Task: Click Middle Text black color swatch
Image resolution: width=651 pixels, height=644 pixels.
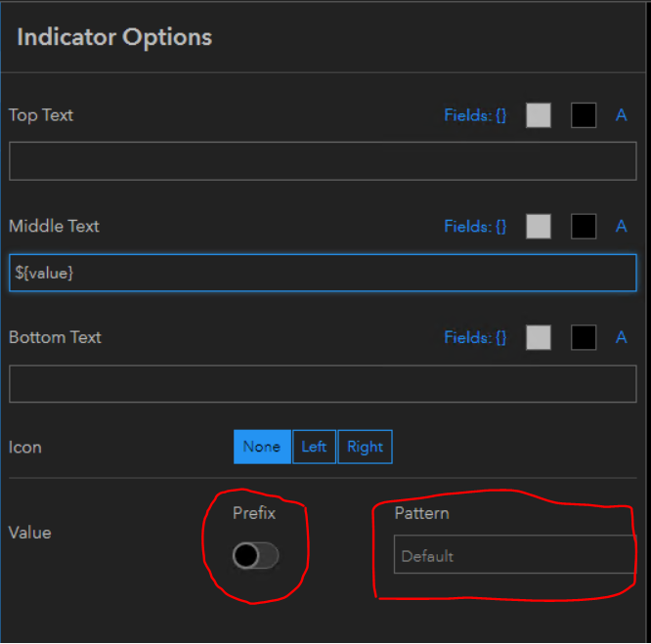Action: coord(584,227)
